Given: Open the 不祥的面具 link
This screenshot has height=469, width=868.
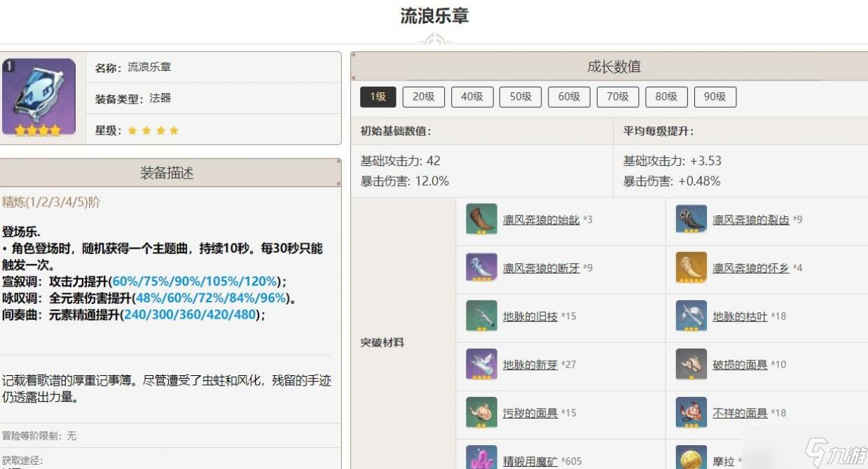Looking at the screenshot, I should [740, 413].
